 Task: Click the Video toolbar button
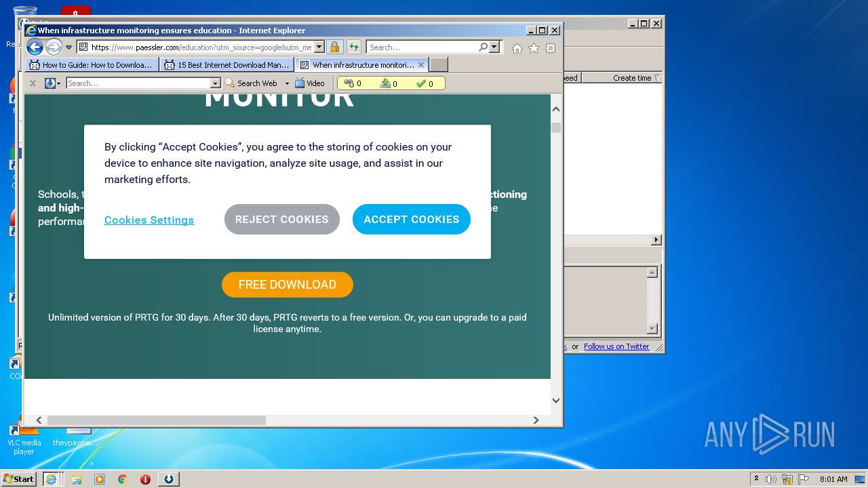click(x=310, y=83)
